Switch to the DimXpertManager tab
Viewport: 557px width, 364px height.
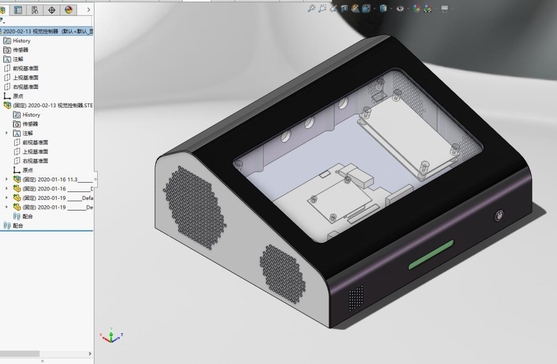pyautogui.click(x=52, y=10)
